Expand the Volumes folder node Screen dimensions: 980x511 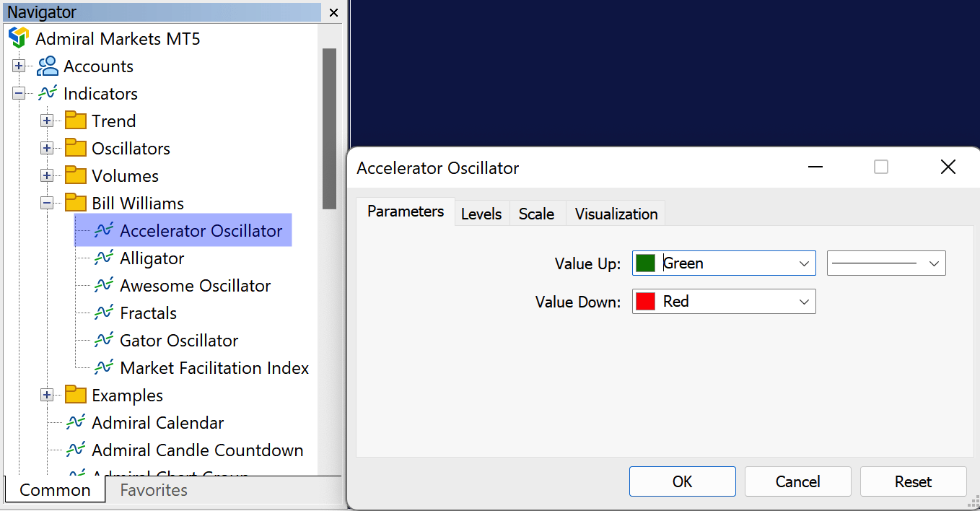coord(47,176)
